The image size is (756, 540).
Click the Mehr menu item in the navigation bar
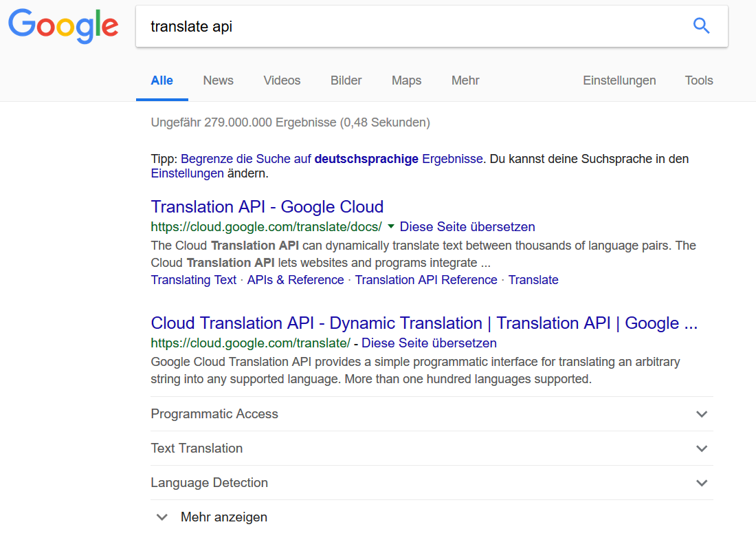pyautogui.click(x=465, y=80)
